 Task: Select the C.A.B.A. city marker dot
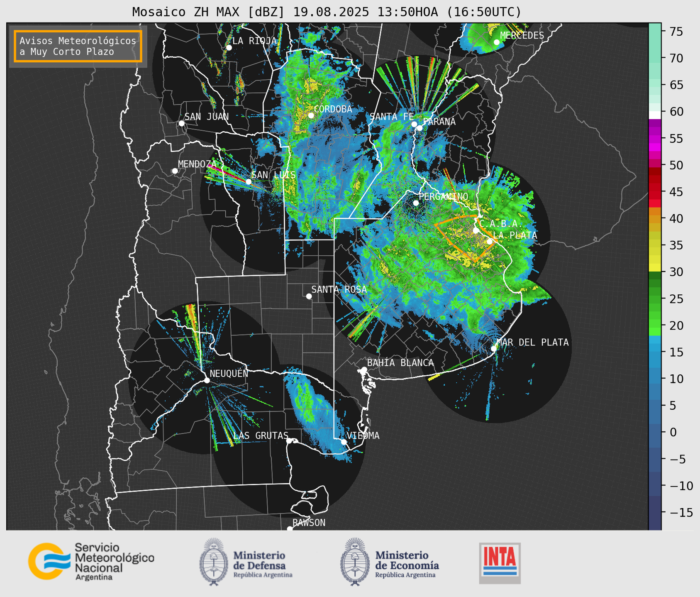(x=476, y=230)
